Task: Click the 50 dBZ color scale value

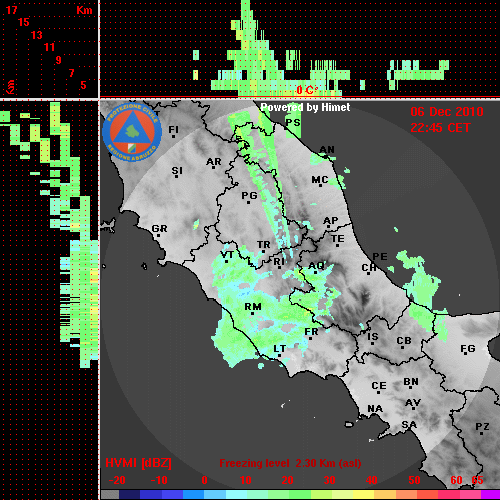Action: coord(414,480)
